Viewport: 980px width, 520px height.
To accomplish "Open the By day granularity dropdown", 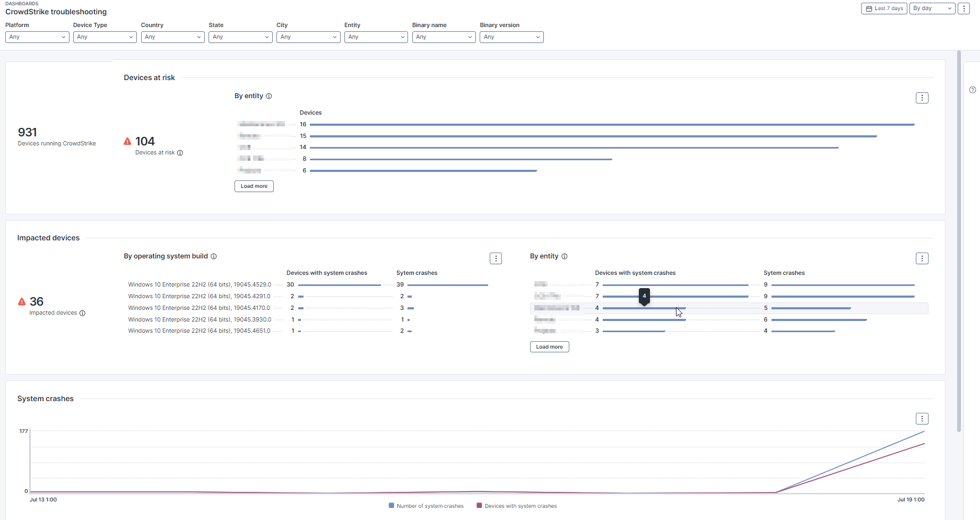I will click(932, 8).
